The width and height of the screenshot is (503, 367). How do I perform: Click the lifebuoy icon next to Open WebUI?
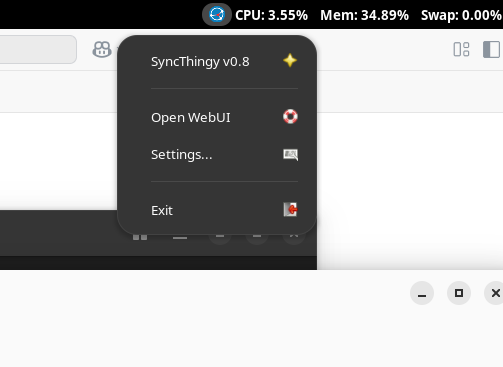click(290, 117)
